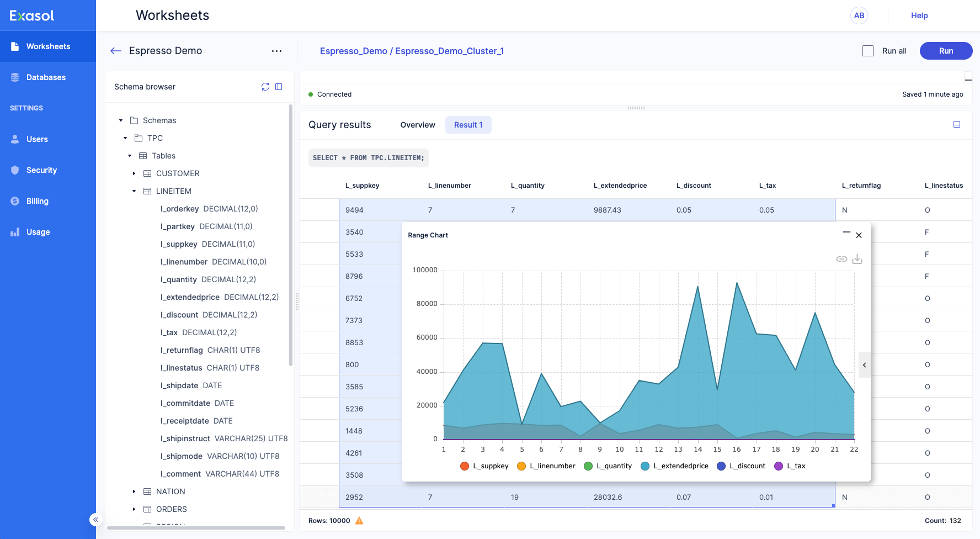
Task: Click the rows warning triangle icon
Action: [x=359, y=521]
